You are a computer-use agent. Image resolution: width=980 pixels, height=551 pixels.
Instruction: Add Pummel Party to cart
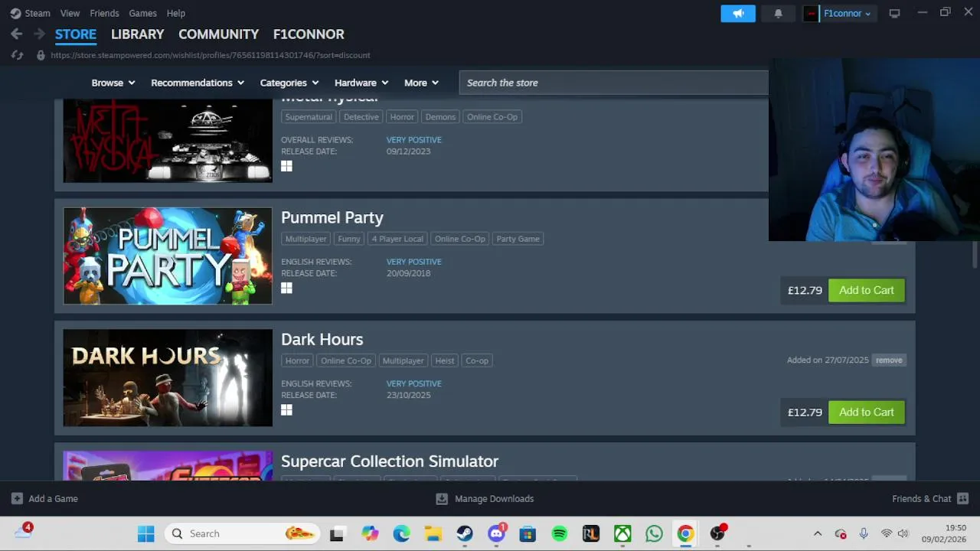(x=866, y=290)
